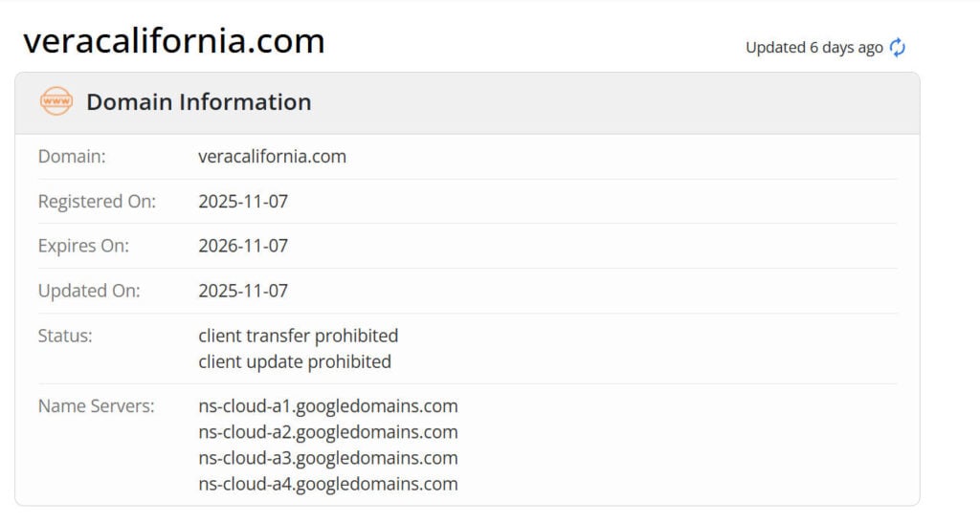Select the Domain Information panel header
Screen dimensions: 980x523
click(x=198, y=102)
